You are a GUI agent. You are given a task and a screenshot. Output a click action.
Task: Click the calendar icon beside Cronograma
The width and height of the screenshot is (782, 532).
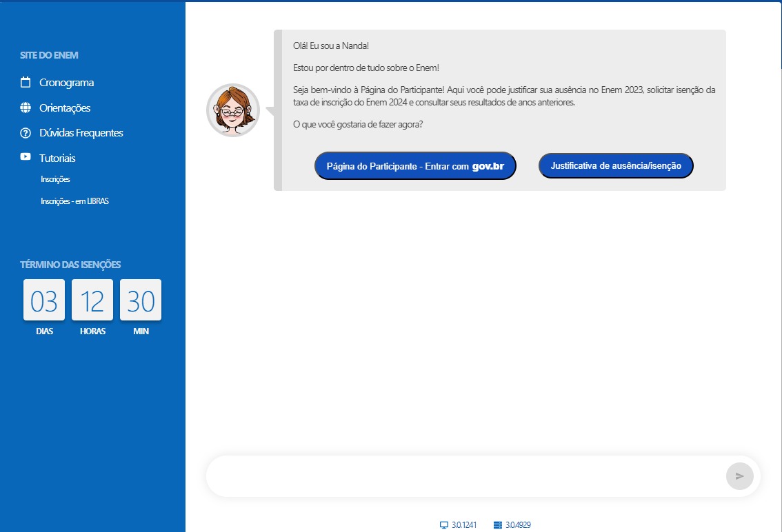coord(26,82)
